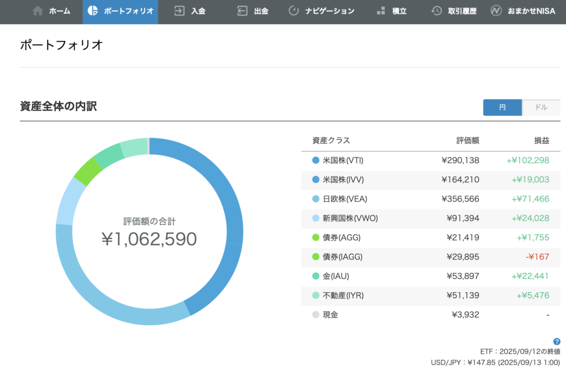Click the Portfolio pie chart icon
566x392 pixels.
click(93, 11)
